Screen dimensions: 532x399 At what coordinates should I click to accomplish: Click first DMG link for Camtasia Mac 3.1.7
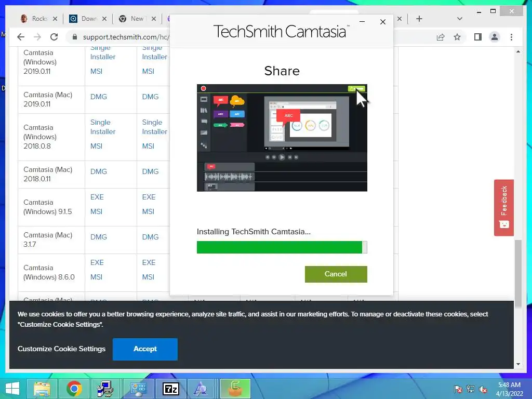tap(98, 237)
